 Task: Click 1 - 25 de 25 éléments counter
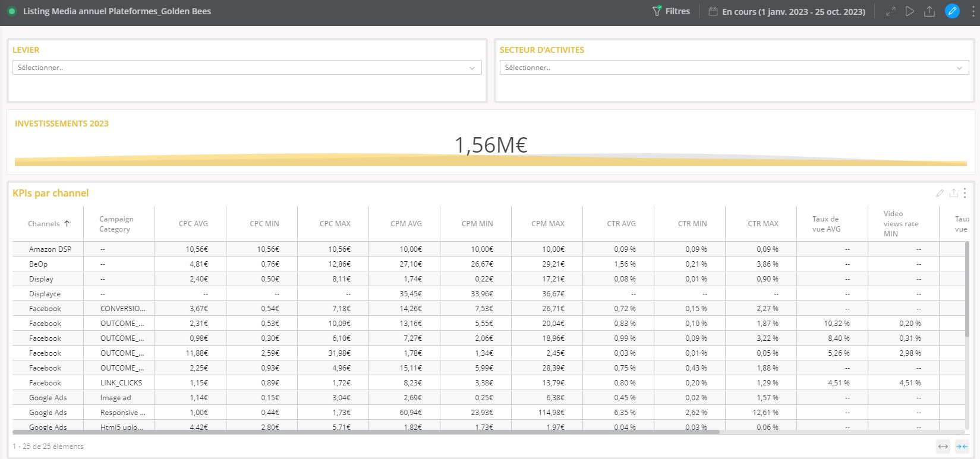pos(48,447)
